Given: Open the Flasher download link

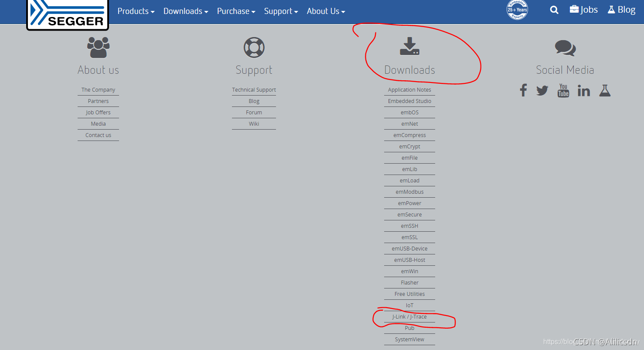Looking at the screenshot, I should tap(409, 283).
